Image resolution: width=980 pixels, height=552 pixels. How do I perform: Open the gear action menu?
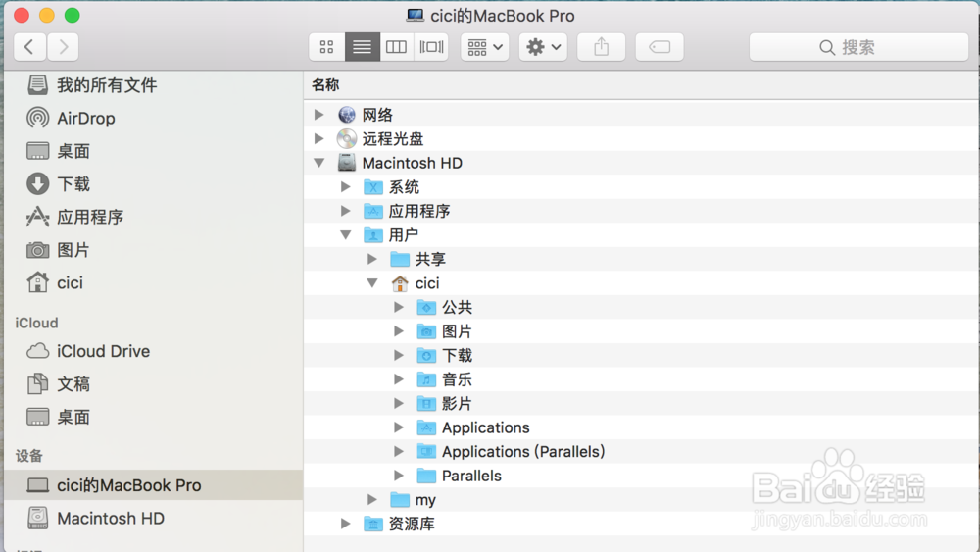coord(543,47)
